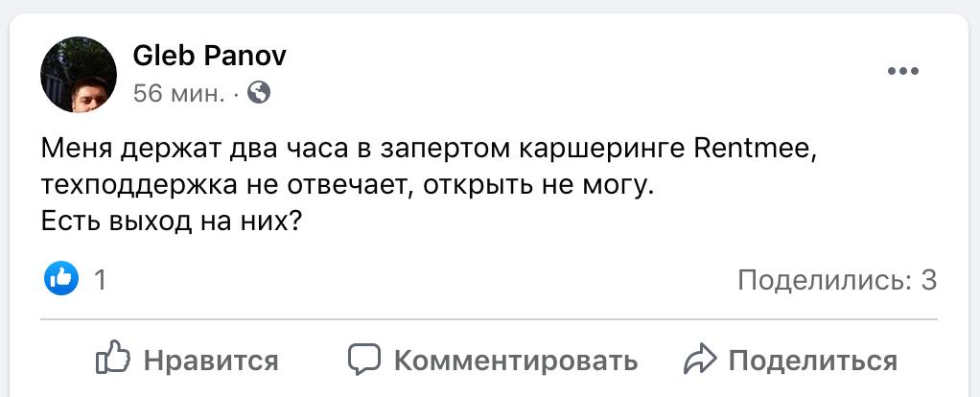Click the thumbs-up icon beside Нравится
980x397 pixels.
click(113, 360)
